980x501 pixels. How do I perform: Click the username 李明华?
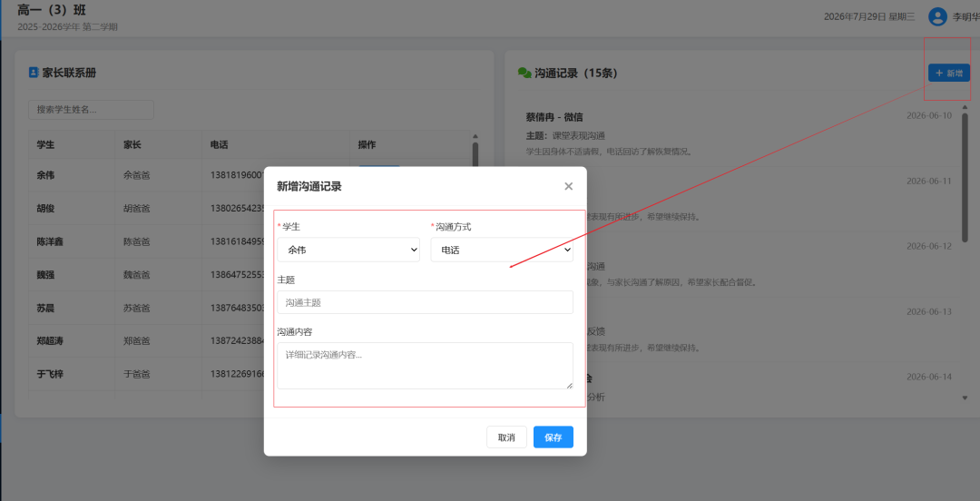coord(965,17)
